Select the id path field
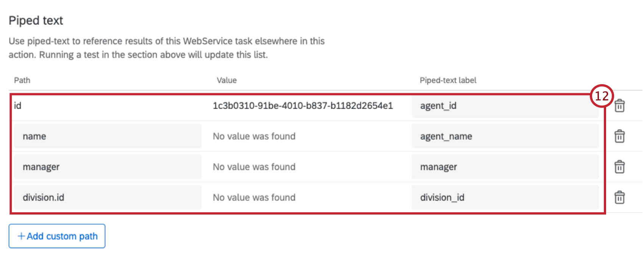644x257 pixels. (108, 106)
